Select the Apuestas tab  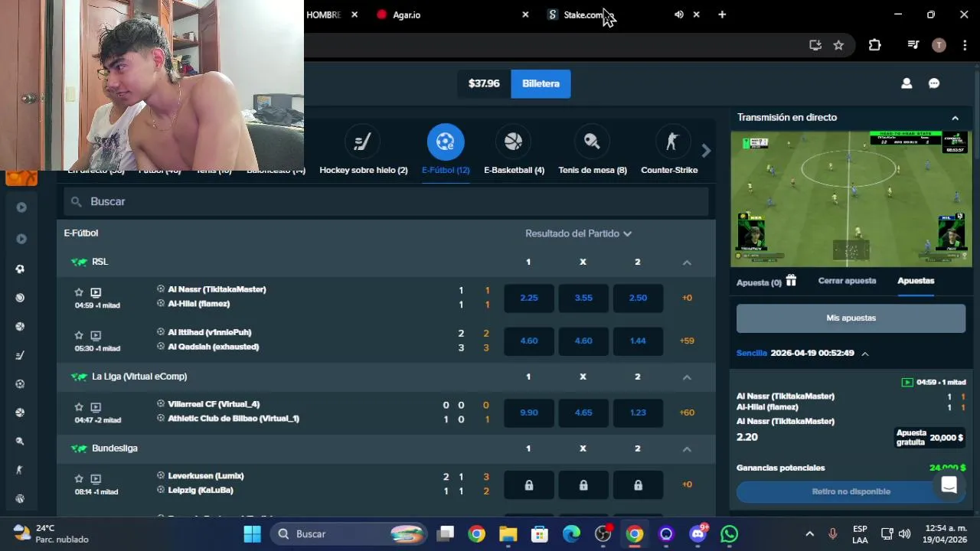point(916,281)
